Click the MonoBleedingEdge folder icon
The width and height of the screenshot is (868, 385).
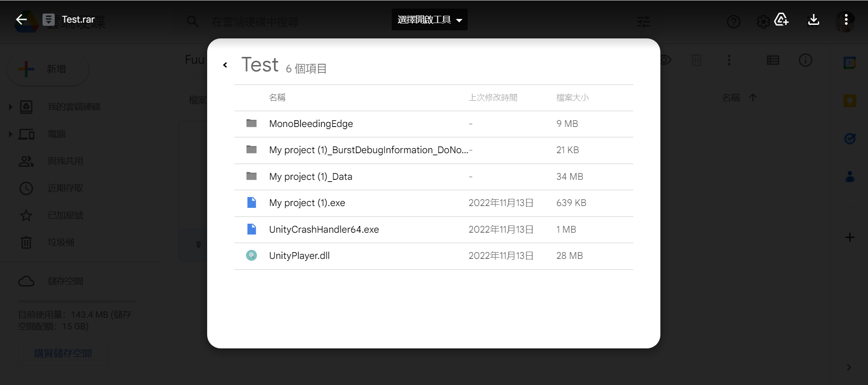(x=251, y=123)
